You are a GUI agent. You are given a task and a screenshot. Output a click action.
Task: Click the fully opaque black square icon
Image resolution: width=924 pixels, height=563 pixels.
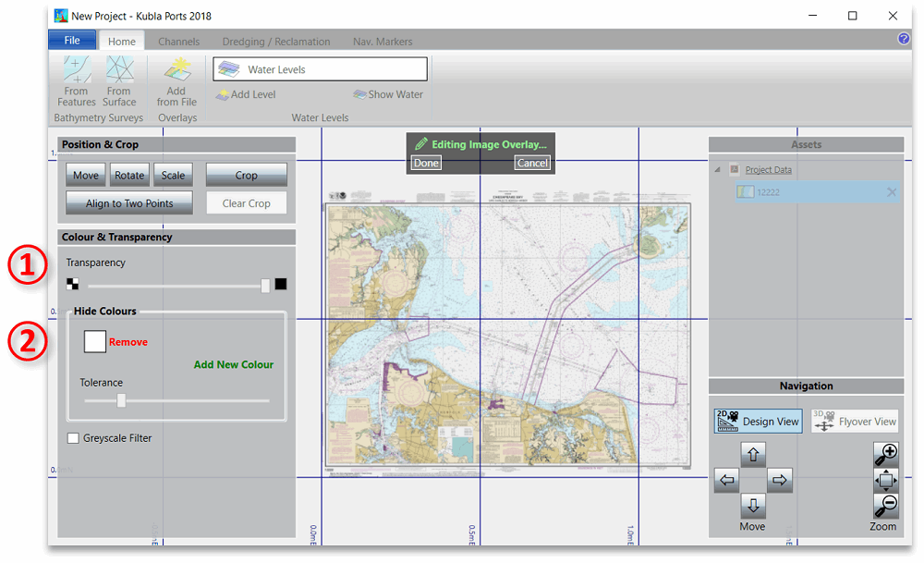[281, 284]
